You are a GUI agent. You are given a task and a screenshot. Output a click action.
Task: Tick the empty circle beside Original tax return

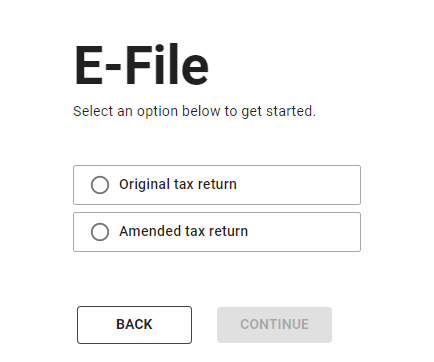pyautogui.click(x=100, y=185)
